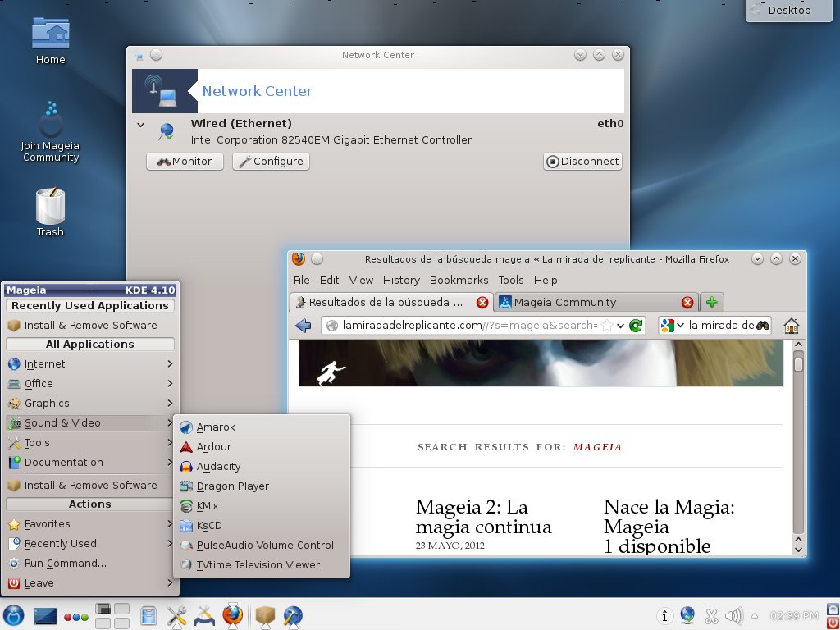
Task: Click the Mageia Community taskbar icon
Action: (x=204, y=616)
